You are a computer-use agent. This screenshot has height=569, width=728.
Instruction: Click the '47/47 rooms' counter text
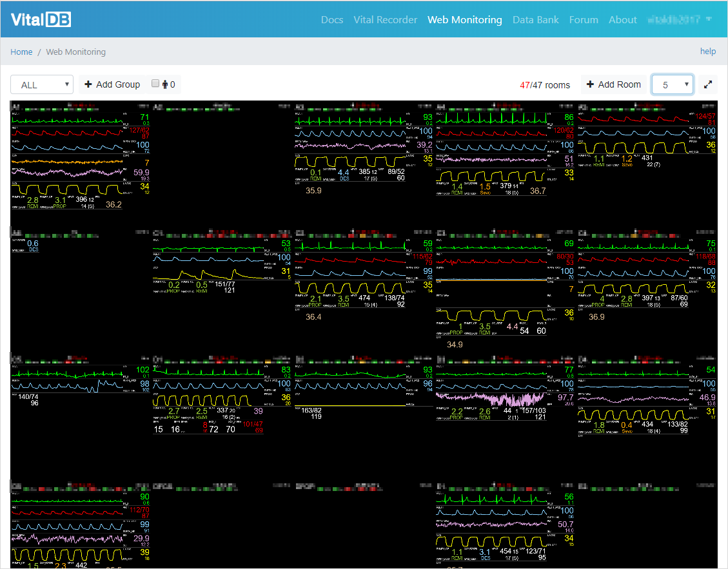tap(545, 85)
